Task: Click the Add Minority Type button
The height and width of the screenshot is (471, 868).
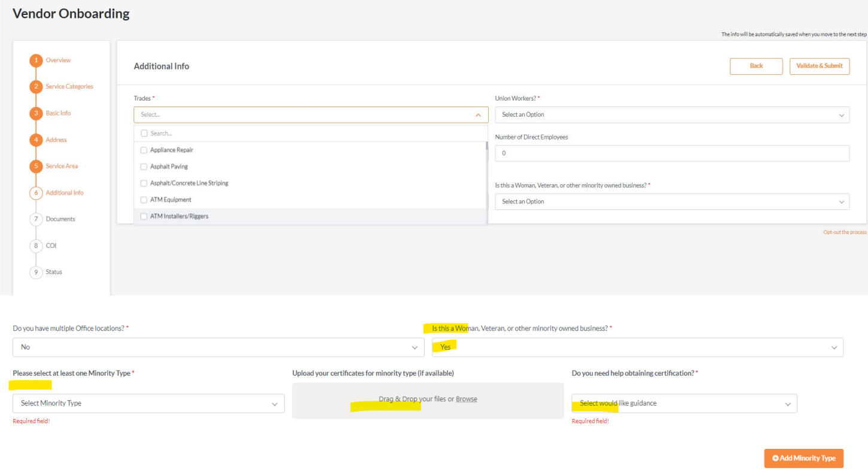Action: pyautogui.click(x=803, y=458)
